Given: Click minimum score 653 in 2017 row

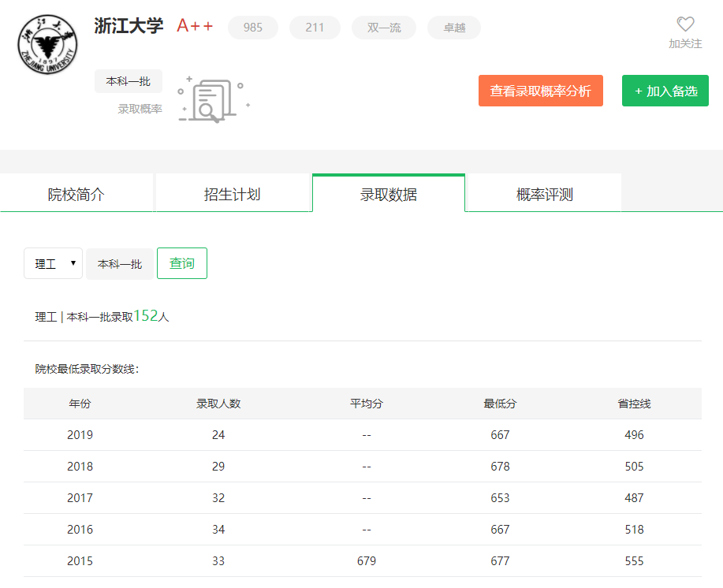Looking at the screenshot, I should (x=500, y=497).
